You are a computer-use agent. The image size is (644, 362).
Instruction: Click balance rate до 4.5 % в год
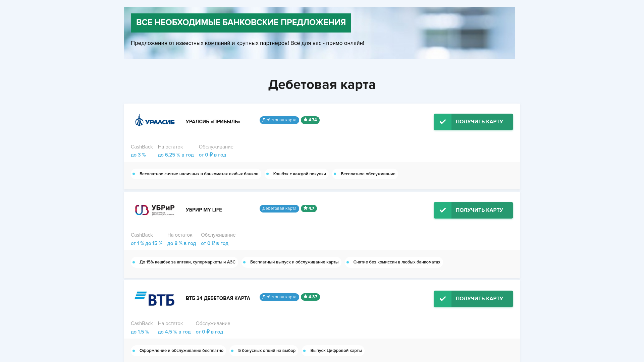tap(174, 332)
